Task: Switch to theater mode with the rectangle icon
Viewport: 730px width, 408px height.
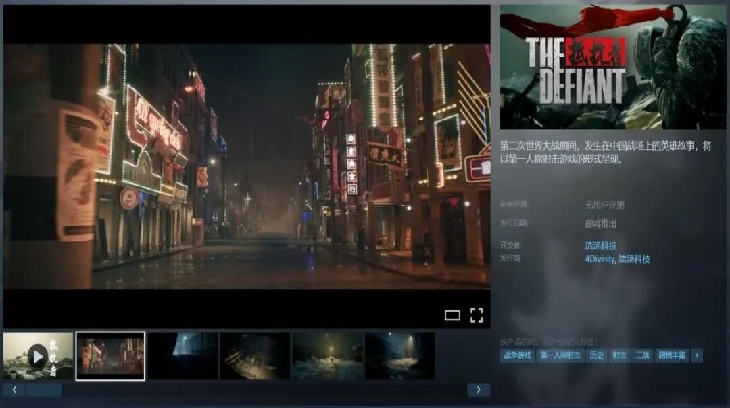Action: point(452,315)
